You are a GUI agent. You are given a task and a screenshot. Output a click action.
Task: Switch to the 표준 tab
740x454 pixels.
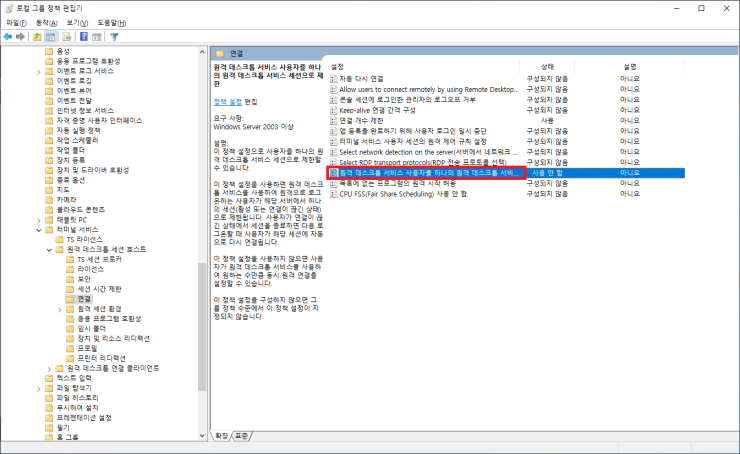point(241,436)
